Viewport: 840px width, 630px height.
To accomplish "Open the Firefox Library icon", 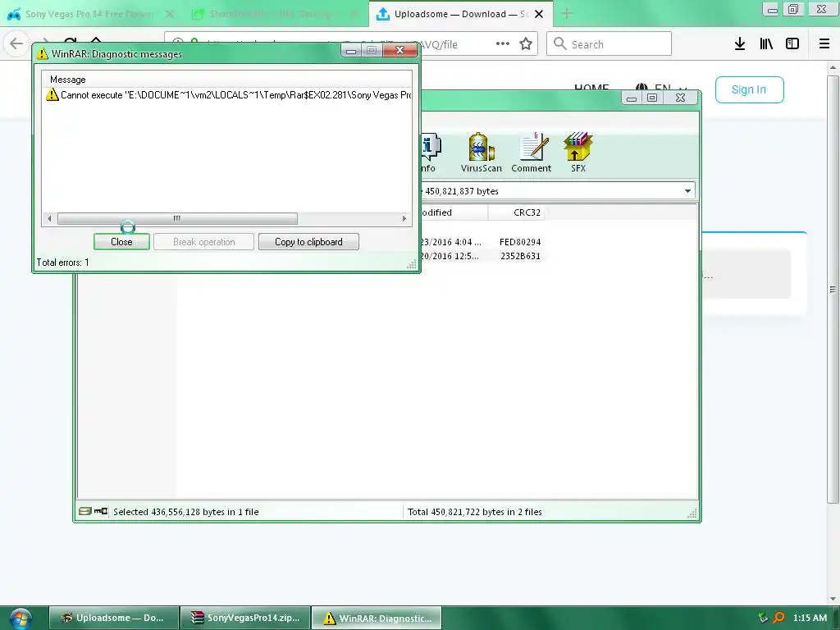I will (x=766, y=44).
